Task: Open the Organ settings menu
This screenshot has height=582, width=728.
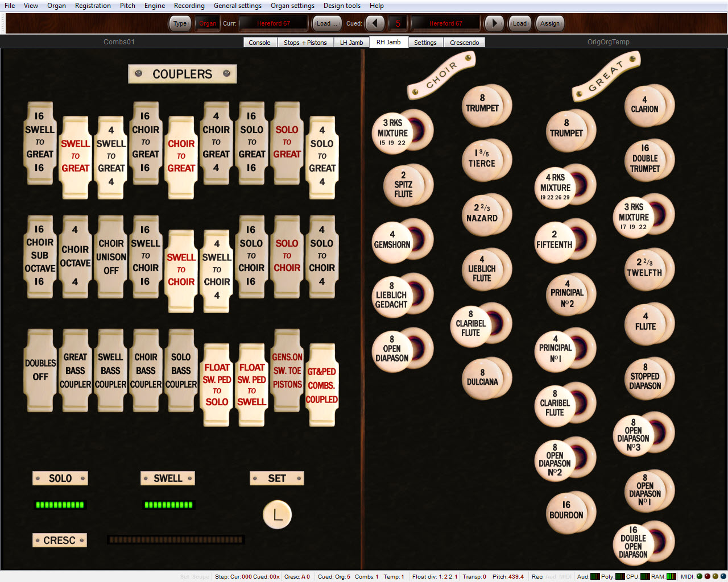Action: pos(292,6)
